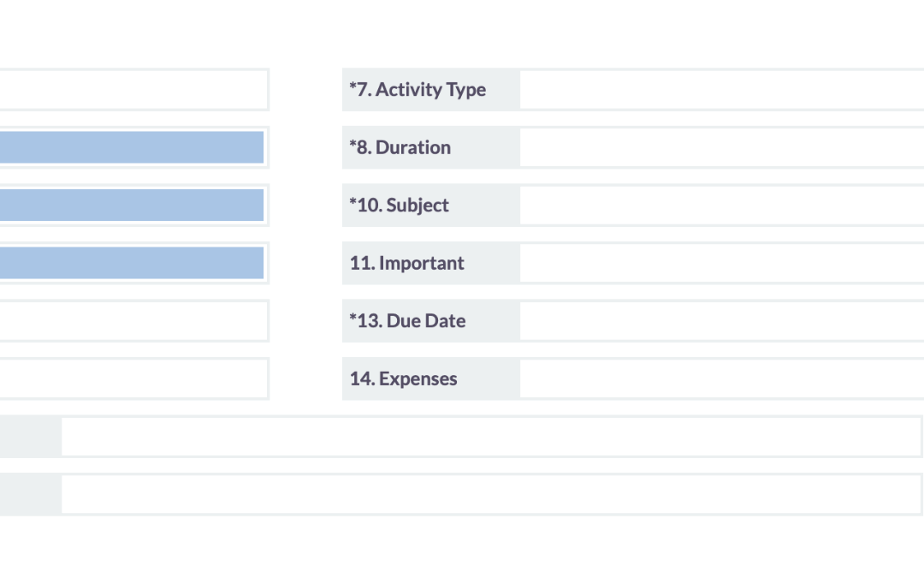Click the Activity Type input field
Screen dimensions: 924x578
[720, 90]
